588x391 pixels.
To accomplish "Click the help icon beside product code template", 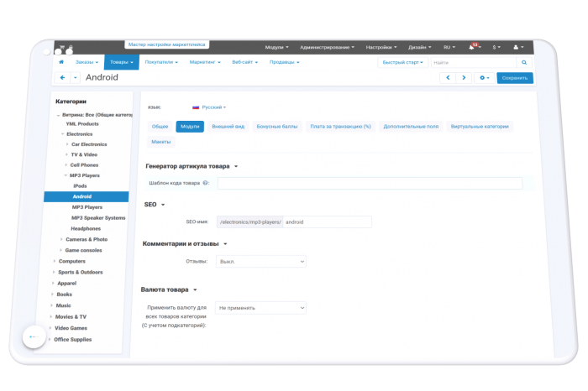I will (x=205, y=183).
